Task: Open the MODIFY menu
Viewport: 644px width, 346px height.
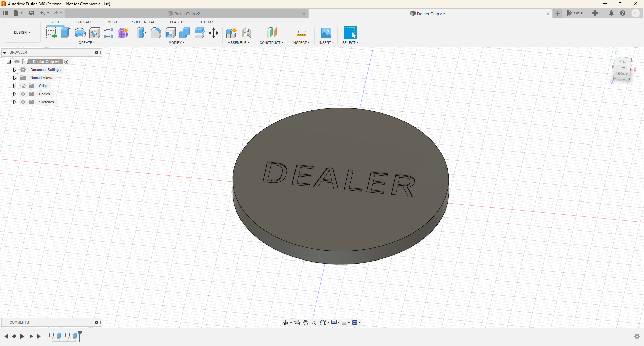Action: (x=176, y=43)
